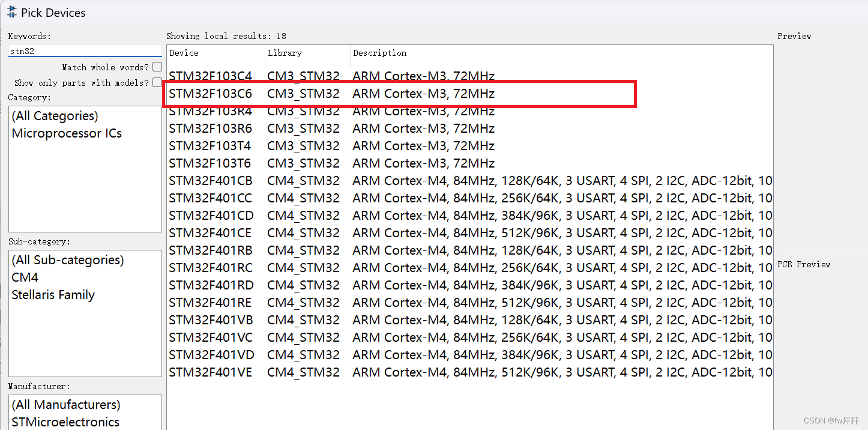This screenshot has width=868, height=430.
Task: Select (All Categories) in Category list
Action: tap(55, 115)
